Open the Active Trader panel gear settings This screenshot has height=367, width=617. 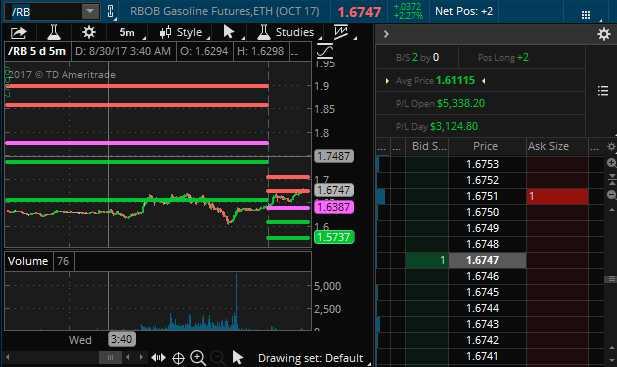pyautogui.click(x=604, y=34)
